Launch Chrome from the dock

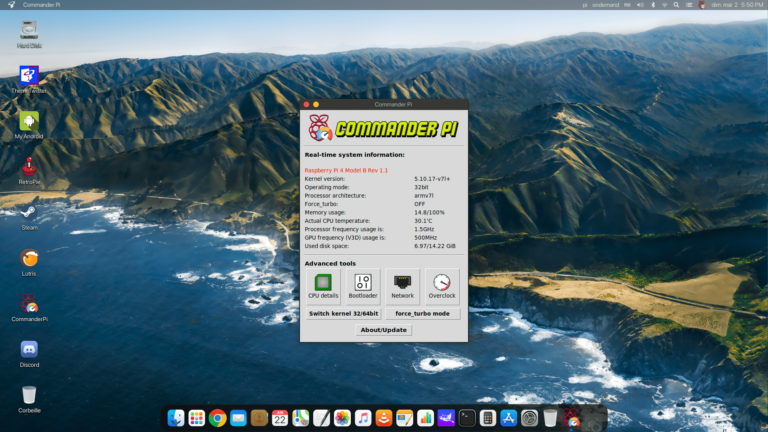pyautogui.click(x=217, y=418)
